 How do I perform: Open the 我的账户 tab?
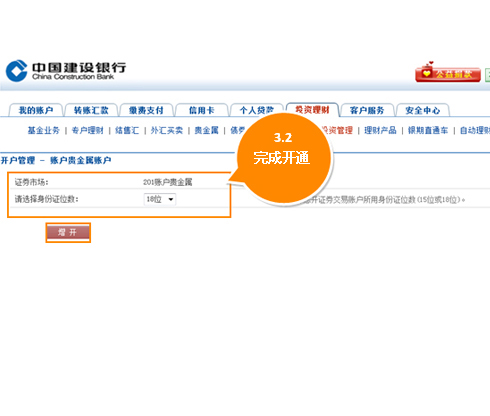(36, 110)
